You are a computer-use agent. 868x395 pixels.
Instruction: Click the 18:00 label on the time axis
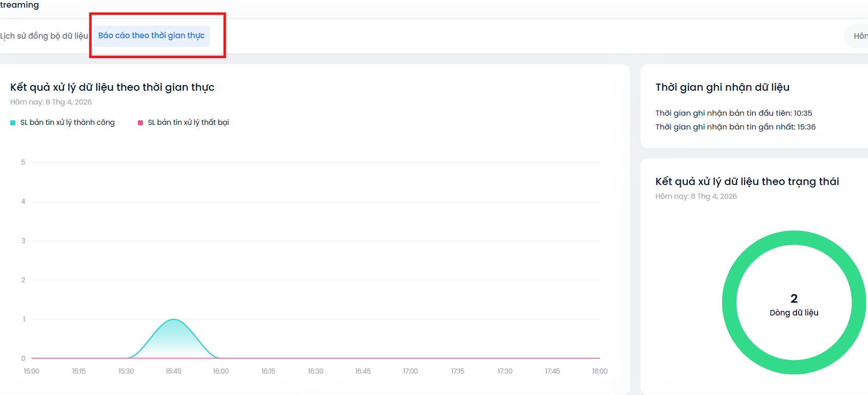point(600,371)
